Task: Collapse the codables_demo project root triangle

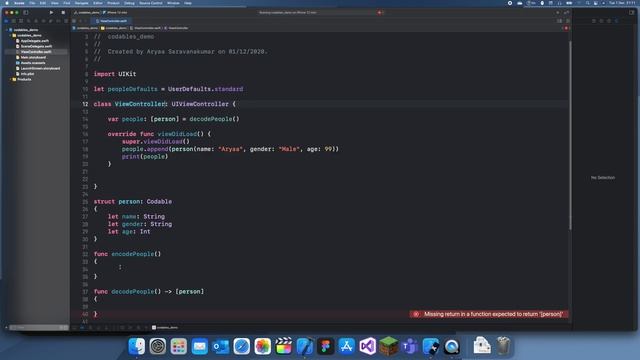Action: click(x=7, y=30)
